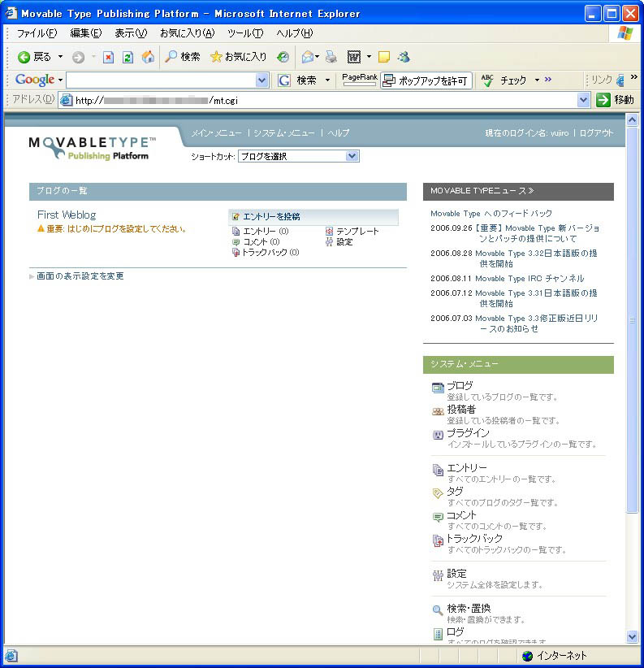Open the ヘルプ(H) menu

pos(295,33)
